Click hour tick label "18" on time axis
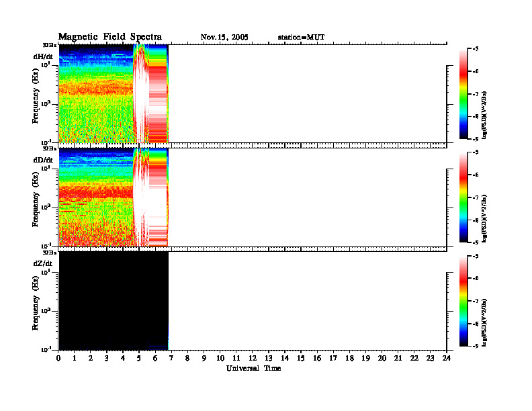 [349, 358]
